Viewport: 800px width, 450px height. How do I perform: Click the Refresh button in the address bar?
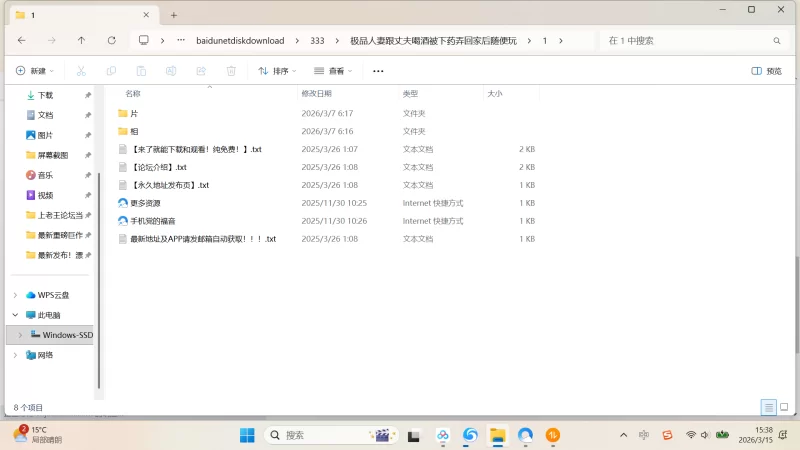point(110,41)
